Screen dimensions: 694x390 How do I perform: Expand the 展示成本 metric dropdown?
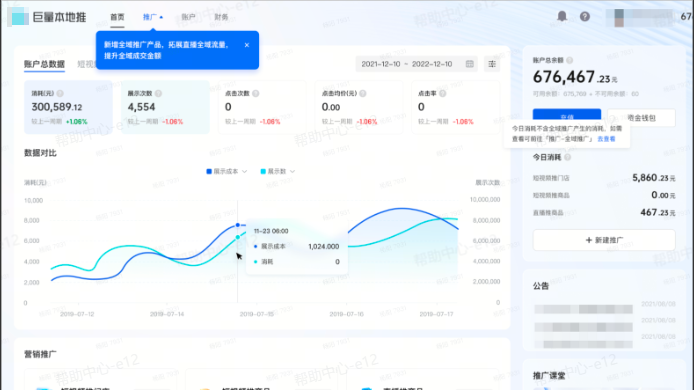245,171
